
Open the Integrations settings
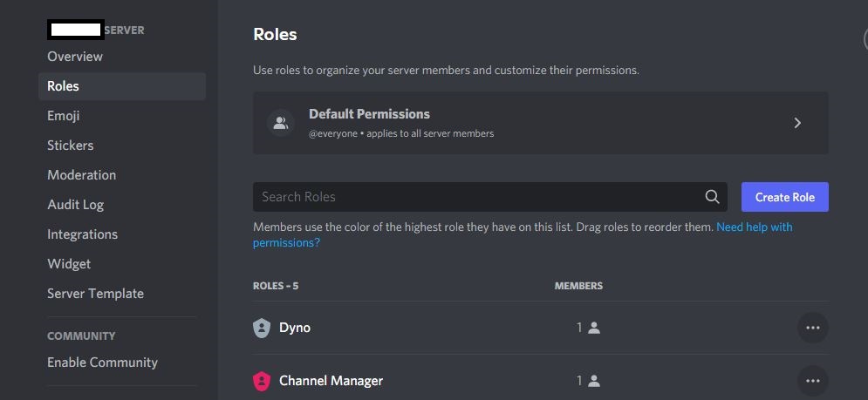(83, 234)
